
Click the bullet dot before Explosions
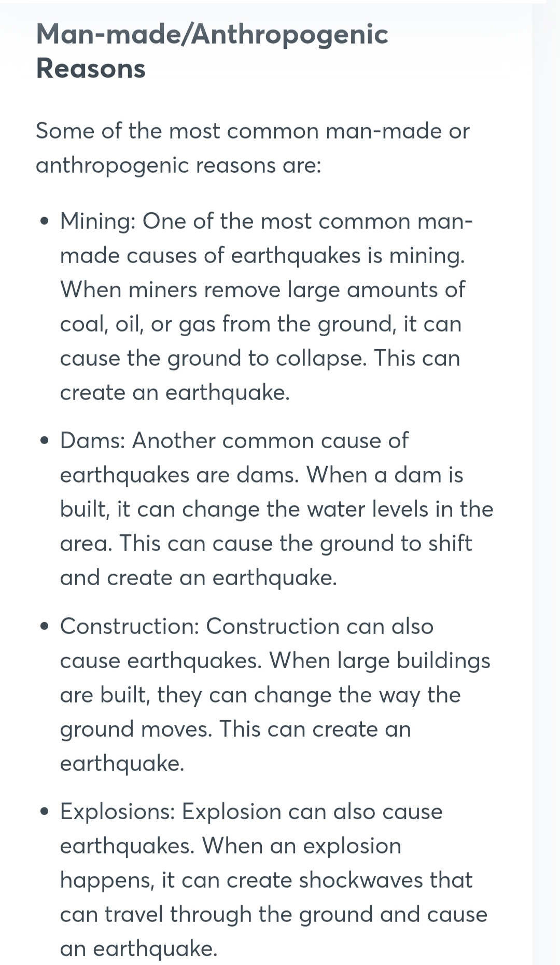(x=46, y=812)
